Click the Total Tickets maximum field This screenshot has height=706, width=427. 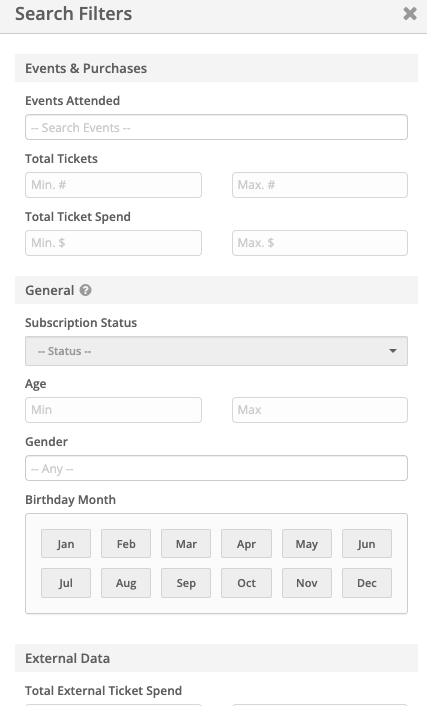pyautogui.click(x=320, y=185)
